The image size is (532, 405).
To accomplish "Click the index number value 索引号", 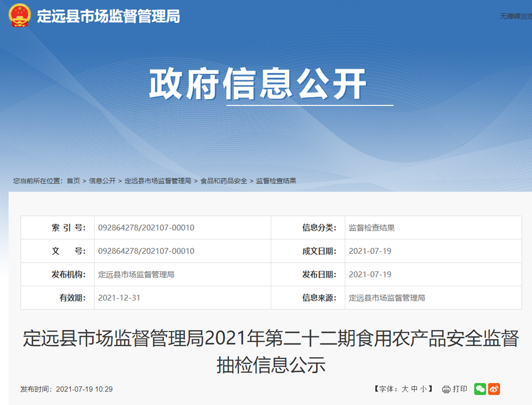I will coord(146,227).
